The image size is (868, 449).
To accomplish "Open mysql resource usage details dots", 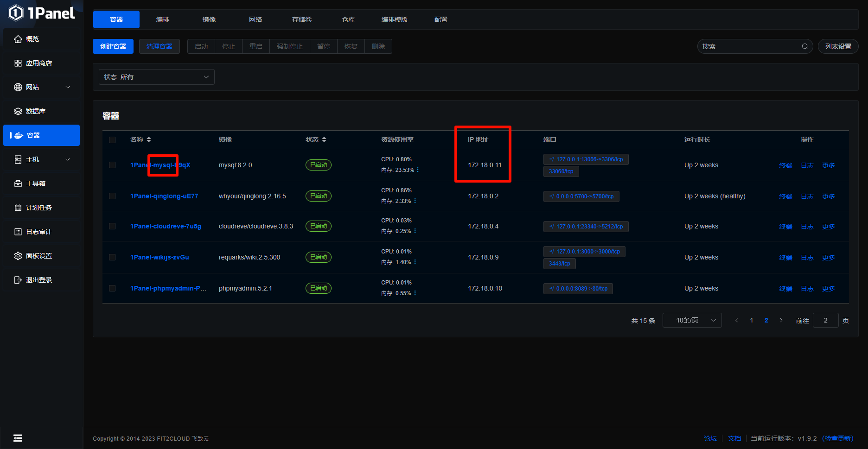I will tap(418, 170).
